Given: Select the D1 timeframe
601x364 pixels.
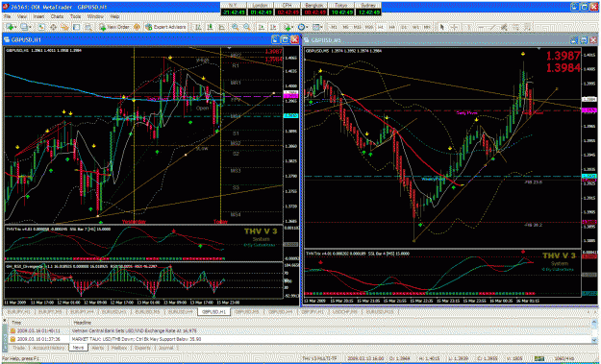Looking at the screenshot, I should 404,27.
